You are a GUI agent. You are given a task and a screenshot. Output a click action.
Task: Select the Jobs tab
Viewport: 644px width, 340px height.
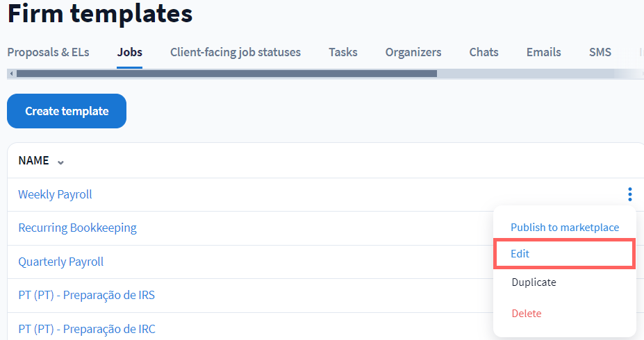point(129,52)
